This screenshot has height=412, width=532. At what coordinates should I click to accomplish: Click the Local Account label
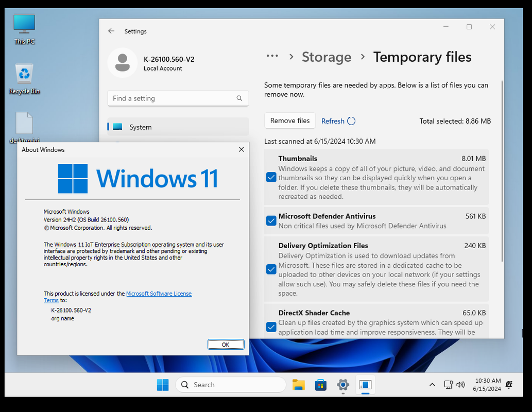163,68
